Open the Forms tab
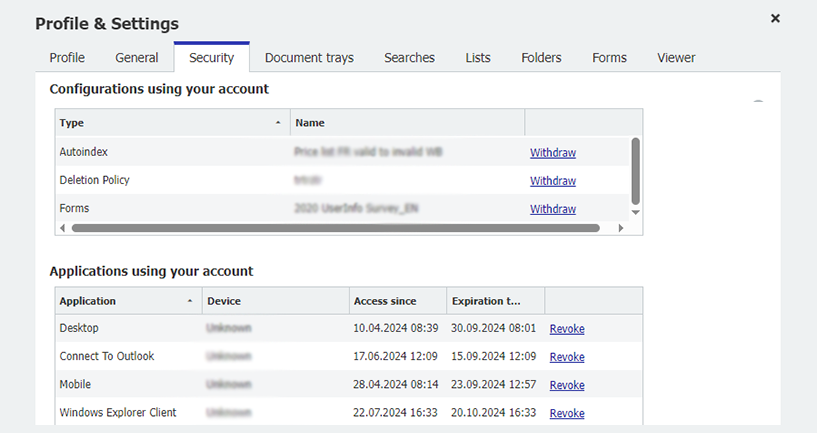 point(609,58)
